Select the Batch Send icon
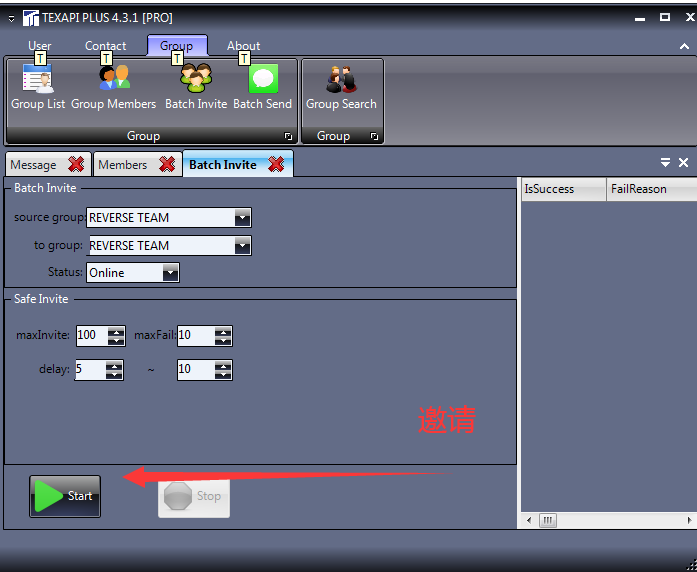 [x=262, y=86]
